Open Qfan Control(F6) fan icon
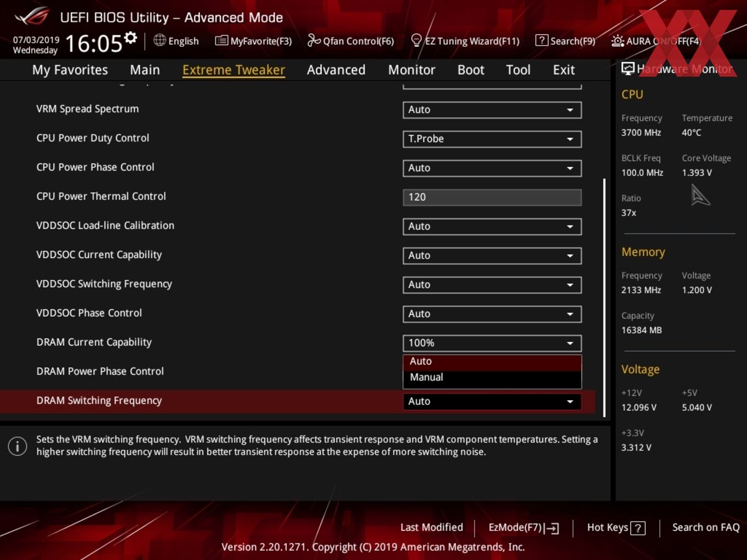 coord(314,40)
